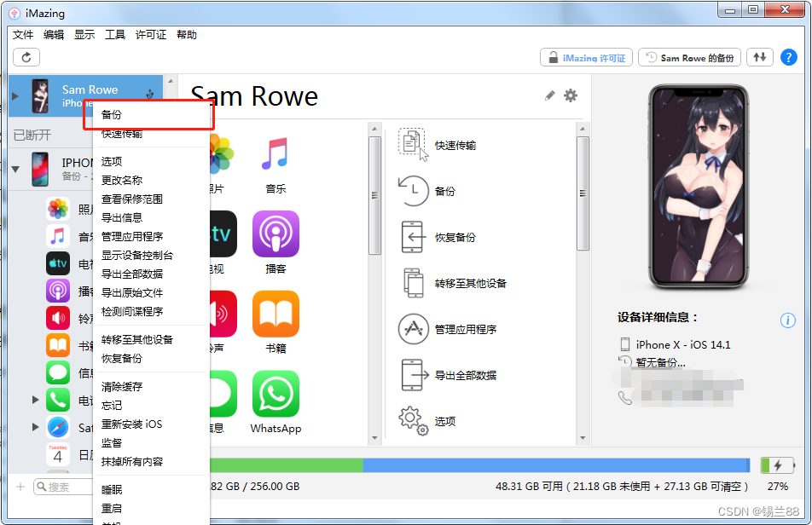
Task: Open the 编辑 menu
Action: coord(54,35)
